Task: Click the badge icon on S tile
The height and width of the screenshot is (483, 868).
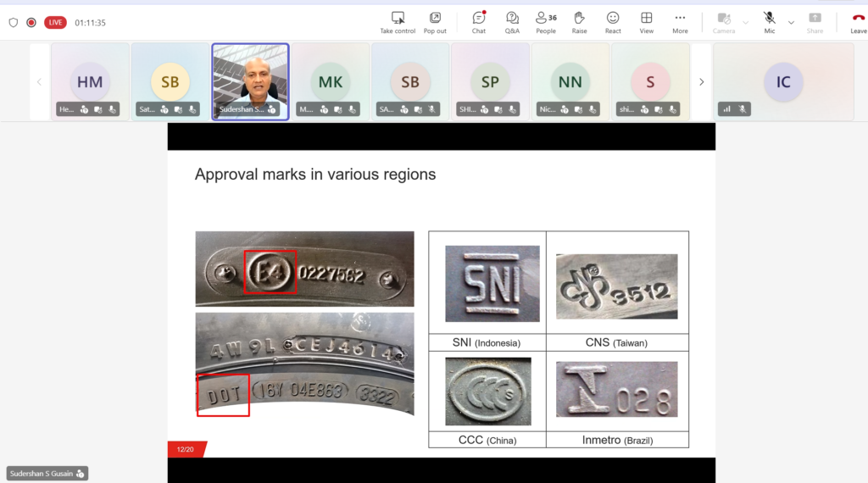Action: pyautogui.click(x=644, y=109)
